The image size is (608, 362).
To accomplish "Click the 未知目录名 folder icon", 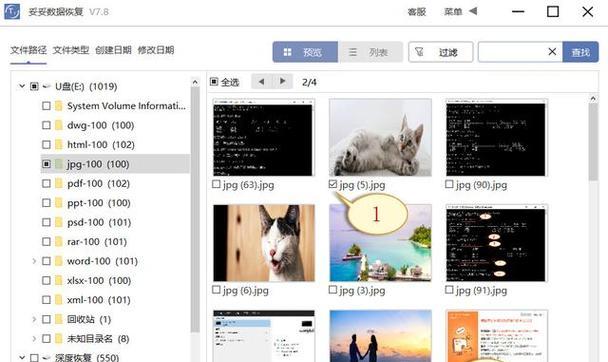I will (59, 338).
